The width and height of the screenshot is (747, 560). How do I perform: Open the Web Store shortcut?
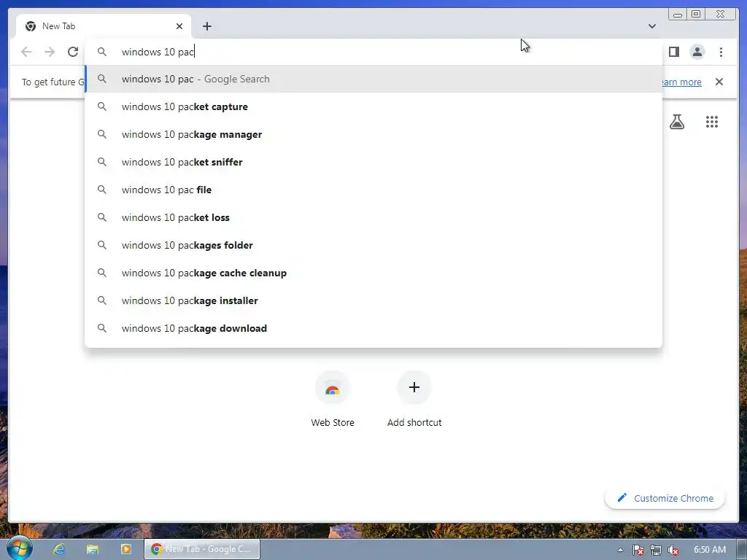(333, 399)
